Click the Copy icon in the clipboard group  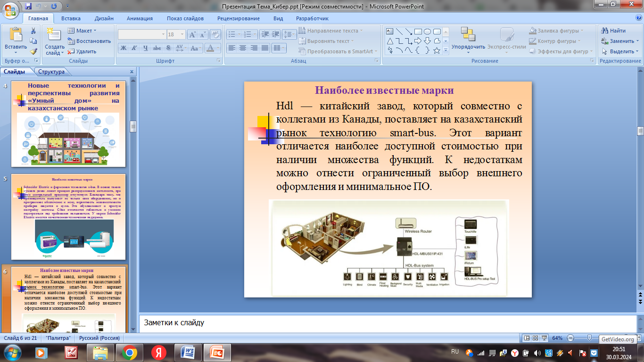coord(33,41)
